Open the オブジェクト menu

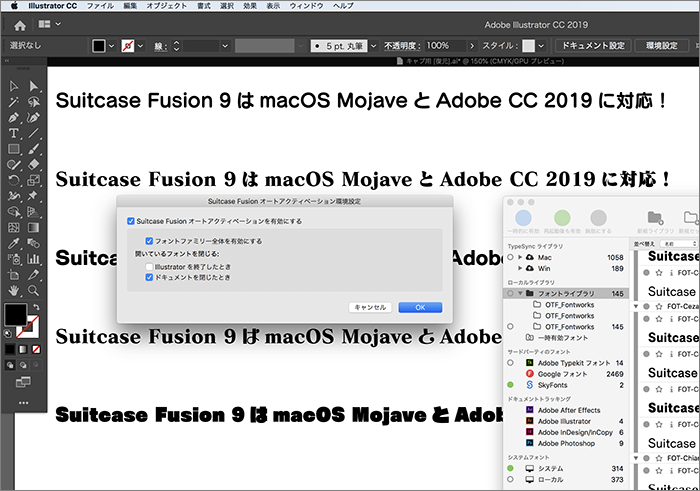[167, 6]
